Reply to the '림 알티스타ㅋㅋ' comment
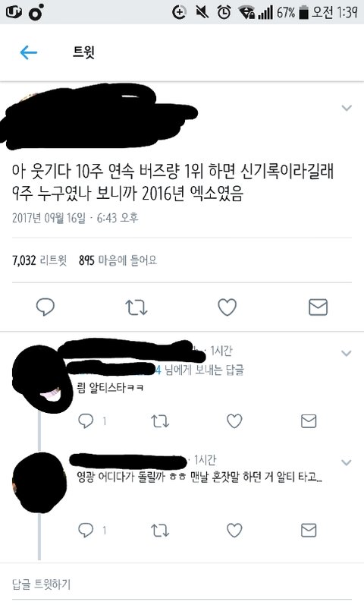The height and width of the screenshot is (605, 364). (86, 421)
